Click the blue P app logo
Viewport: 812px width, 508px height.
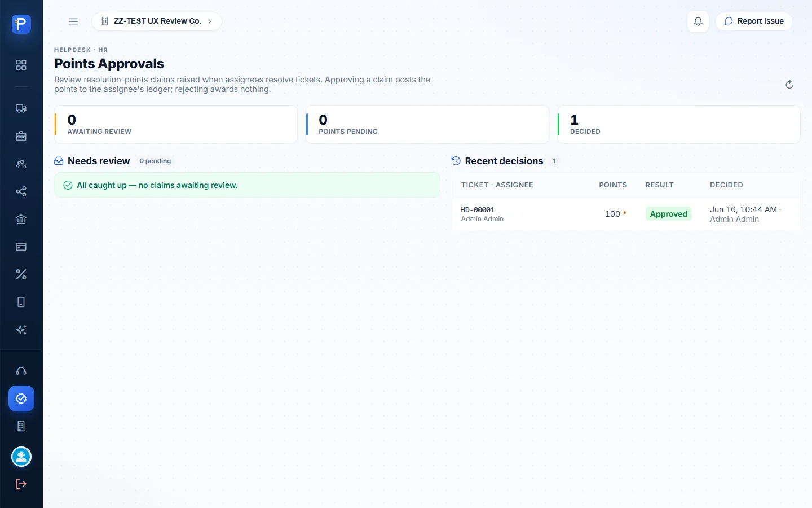[21, 24]
